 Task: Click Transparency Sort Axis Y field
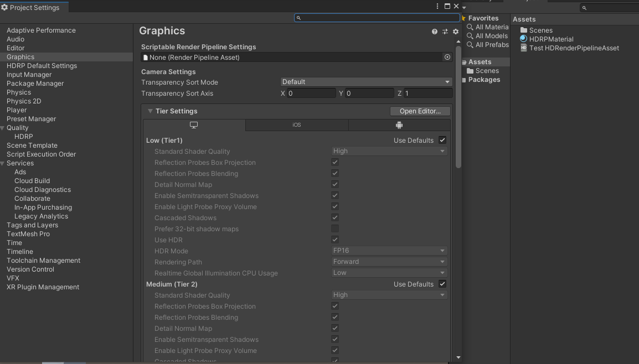tap(370, 93)
